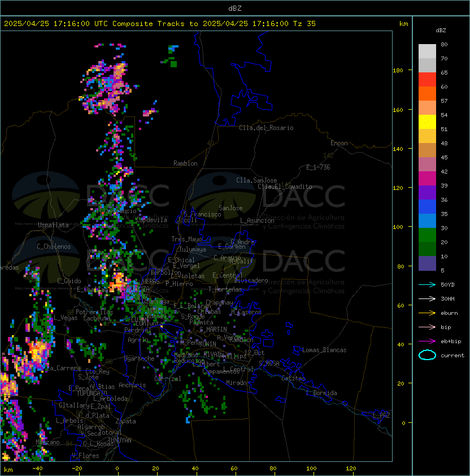This screenshot has width=470, height=476.
Task: Click the 180 km vertical axis tick
Action: tap(398, 71)
